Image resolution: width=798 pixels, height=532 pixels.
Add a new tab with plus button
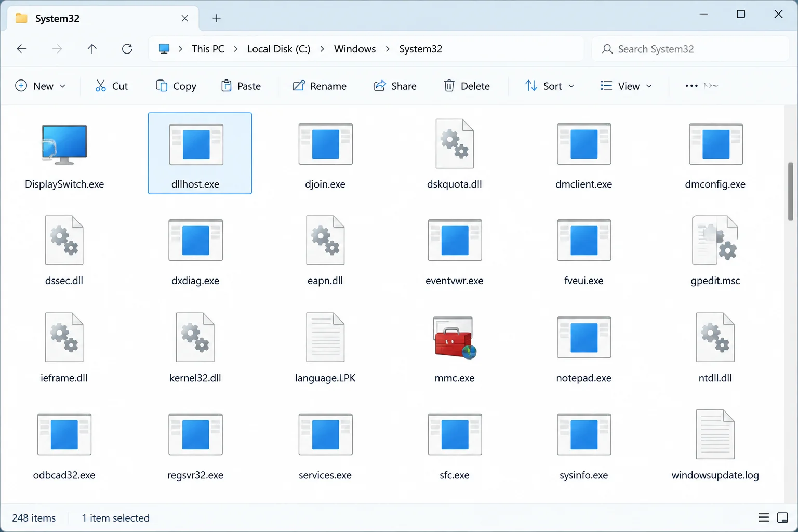click(217, 19)
